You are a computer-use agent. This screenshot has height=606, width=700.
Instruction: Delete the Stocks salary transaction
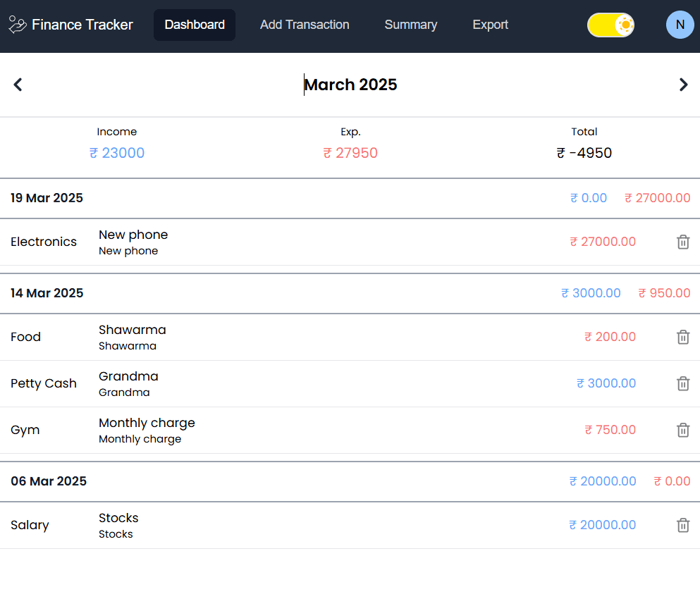[x=683, y=525]
